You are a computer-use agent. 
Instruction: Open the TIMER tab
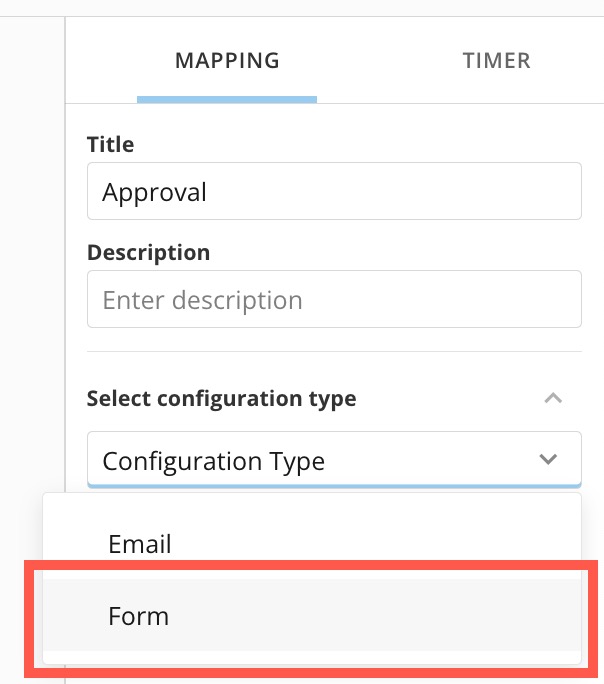(496, 60)
